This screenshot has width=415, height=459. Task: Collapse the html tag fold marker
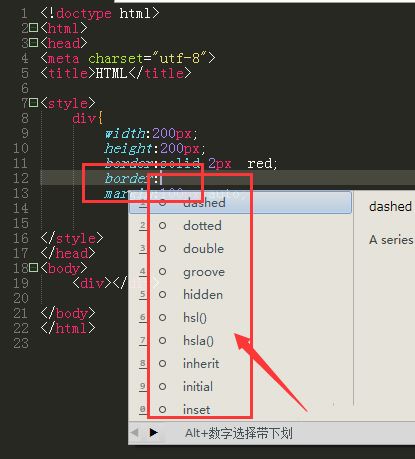coord(34,28)
